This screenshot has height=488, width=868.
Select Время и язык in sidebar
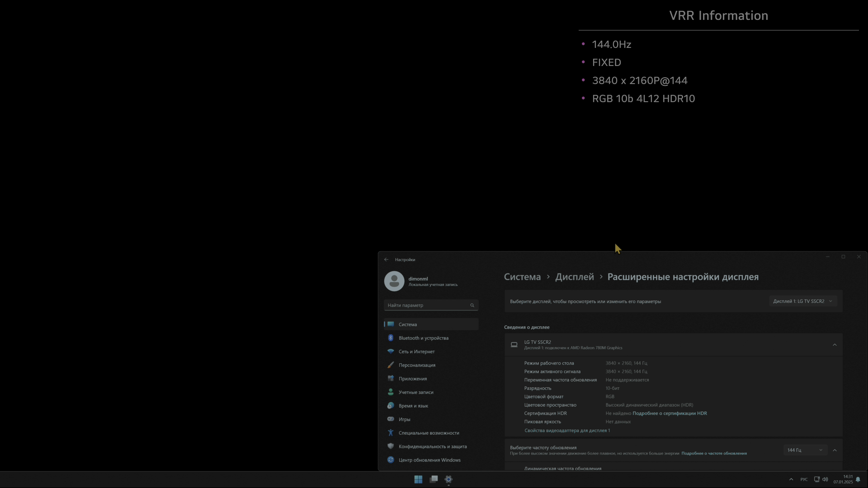[413, 406]
